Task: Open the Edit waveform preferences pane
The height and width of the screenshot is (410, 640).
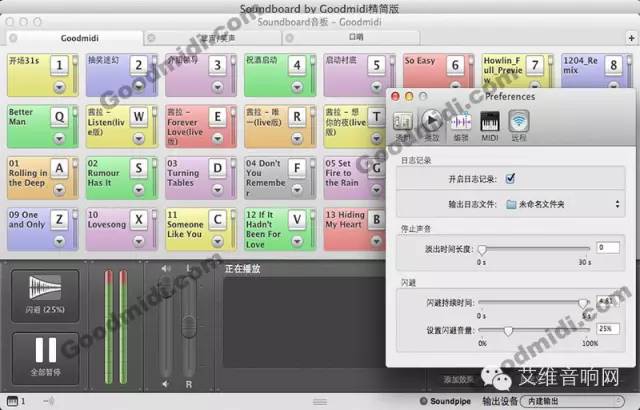Action: click(461, 126)
